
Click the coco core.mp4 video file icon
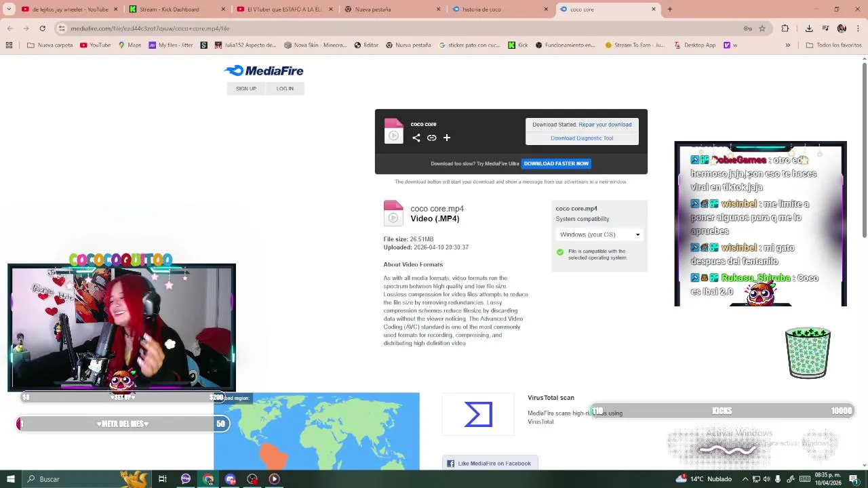tap(393, 213)
